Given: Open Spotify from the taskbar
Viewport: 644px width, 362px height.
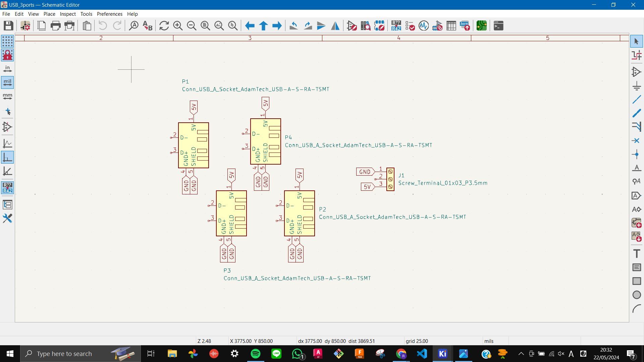Looking at the screenshot, I should pyautogui.click(x=256, y=354).
